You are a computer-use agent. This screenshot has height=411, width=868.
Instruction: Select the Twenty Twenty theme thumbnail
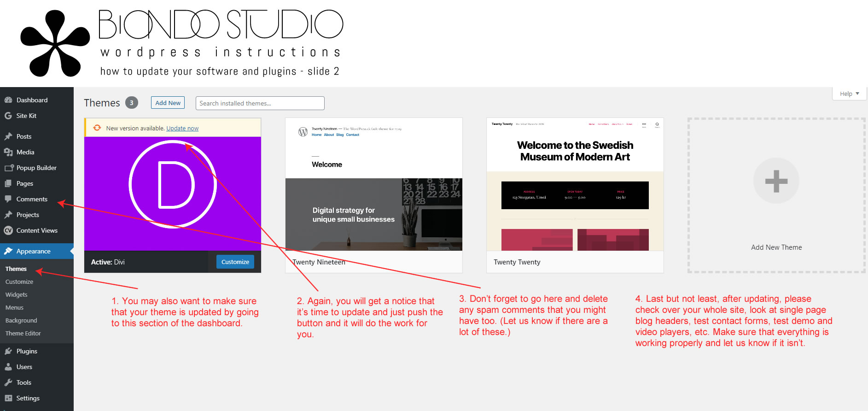click(x=575, y=184)
